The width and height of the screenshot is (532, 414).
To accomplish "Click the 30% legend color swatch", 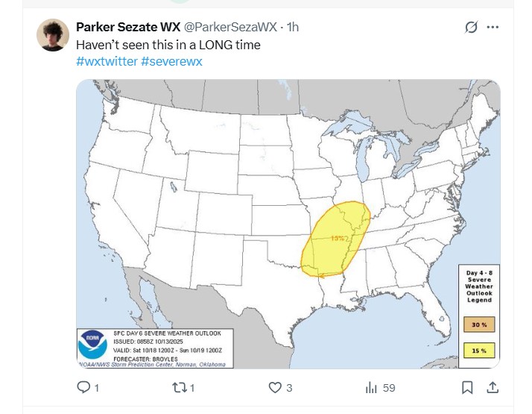I will pos(478,324).
